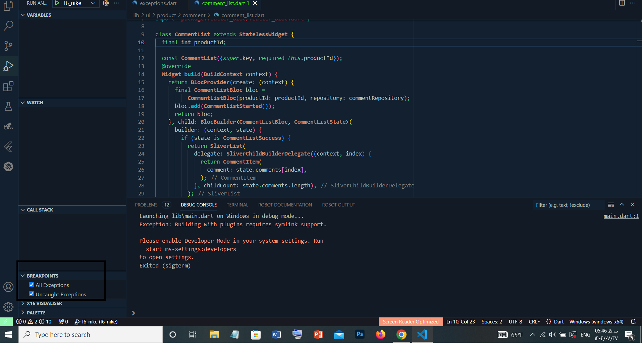Screen dimensions: 644x362
Task: Switch to ROBOT DOCUMENTATION tab
Action: click(285, 205)
